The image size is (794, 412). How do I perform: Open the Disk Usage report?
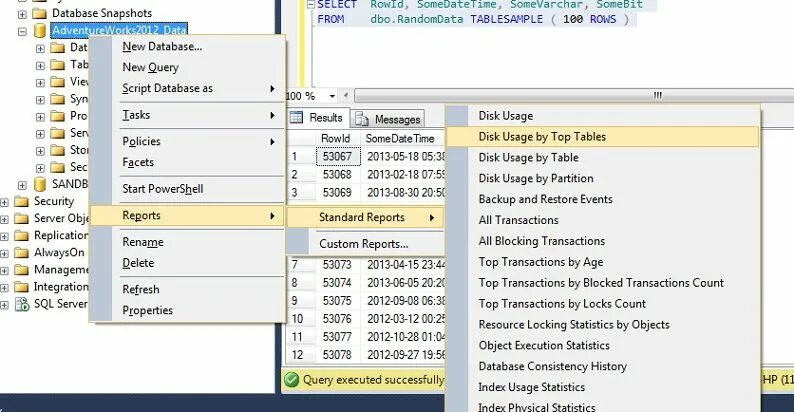pyautogui.click(x=603, y=116)
